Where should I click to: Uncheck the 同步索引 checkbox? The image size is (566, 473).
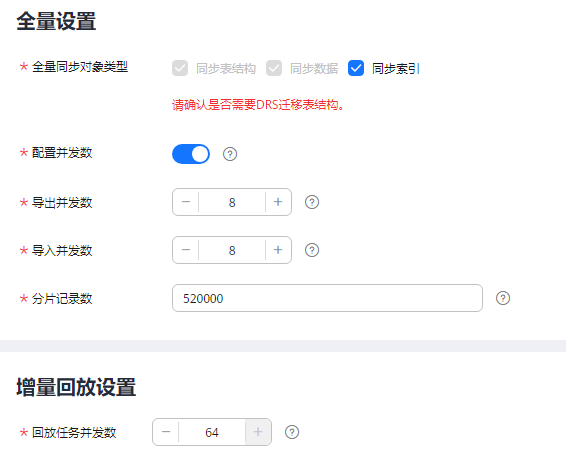(356, 68)
